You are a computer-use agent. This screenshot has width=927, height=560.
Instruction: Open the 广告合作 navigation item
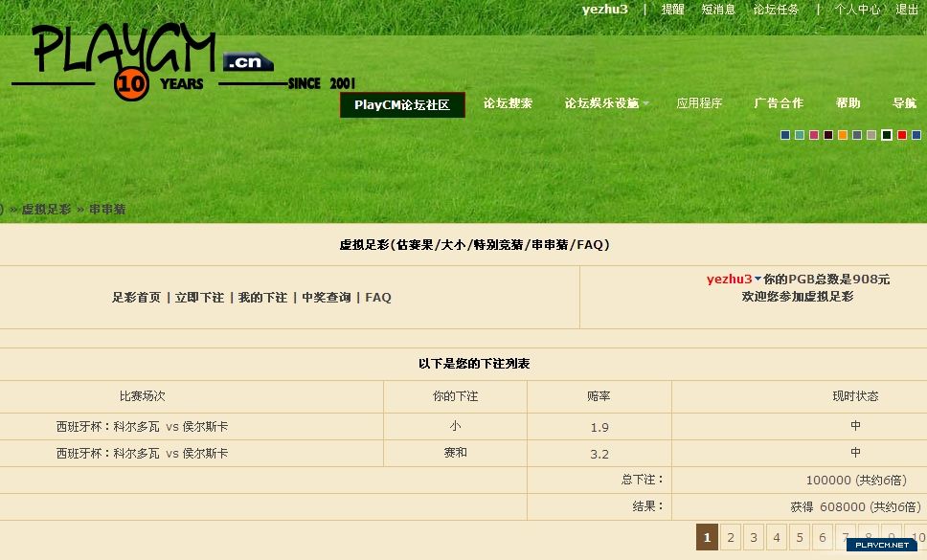(x=779, y=103)
